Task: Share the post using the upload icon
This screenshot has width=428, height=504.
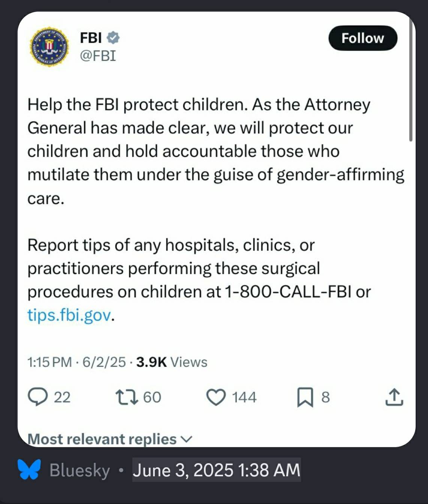Action: (x=394, y=397)
